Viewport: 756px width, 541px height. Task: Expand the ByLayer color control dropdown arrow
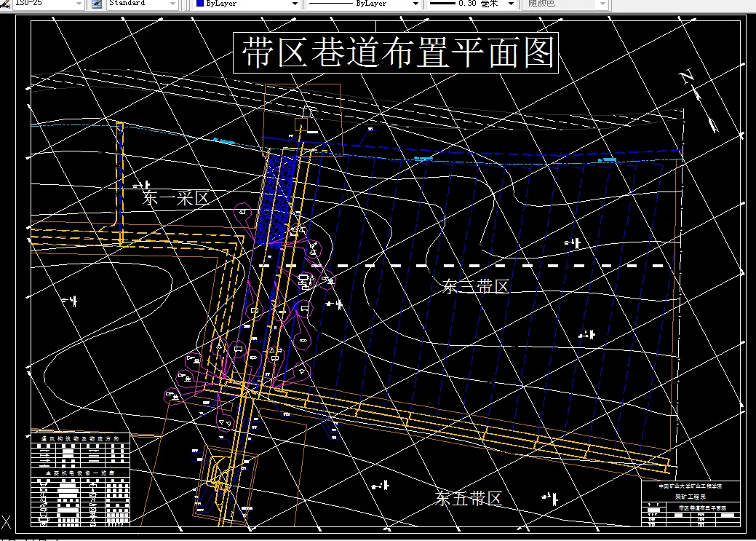click(x=295, y=4)
